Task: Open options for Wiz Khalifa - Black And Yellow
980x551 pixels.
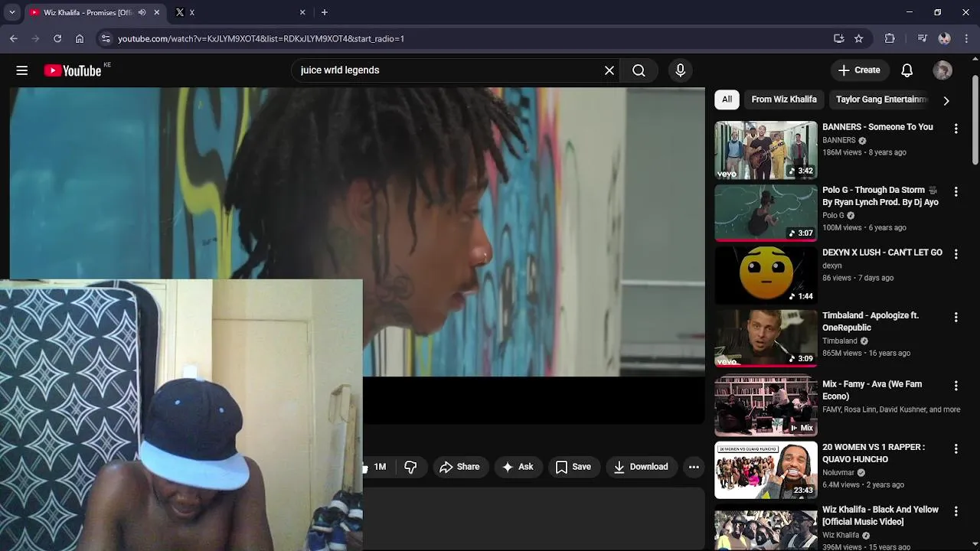Action: click(955, 511)
